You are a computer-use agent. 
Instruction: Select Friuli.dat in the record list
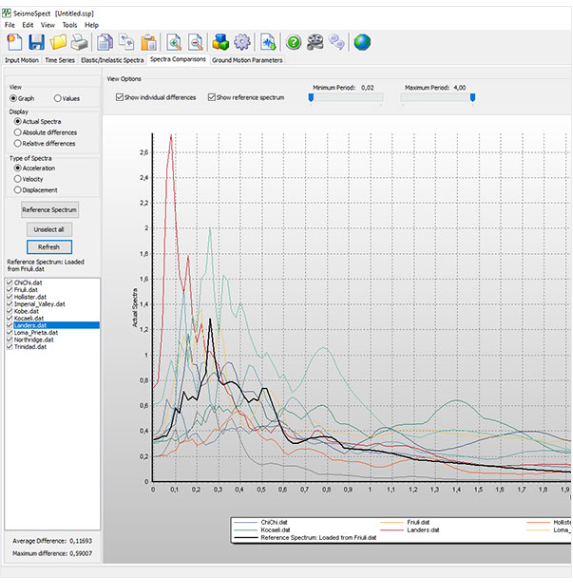tap(26, 289)
